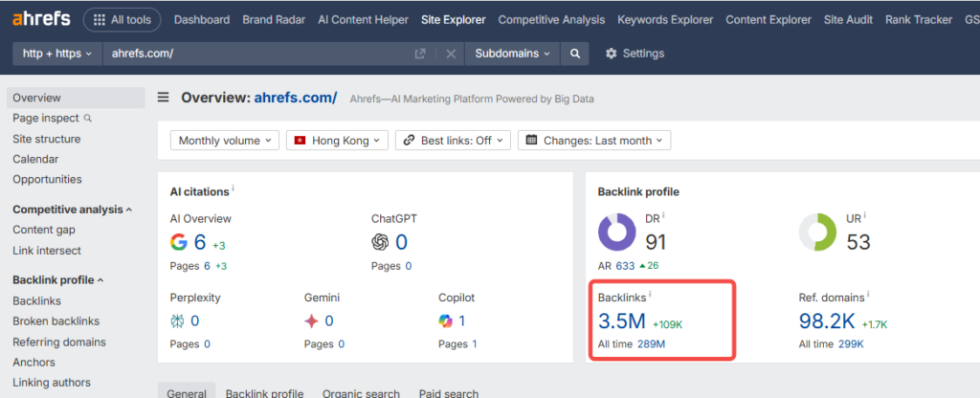This screenshot has height=398, width=980.
Task: Open the Hong Kong country dropdown
Action: click(x=337, y=141)
